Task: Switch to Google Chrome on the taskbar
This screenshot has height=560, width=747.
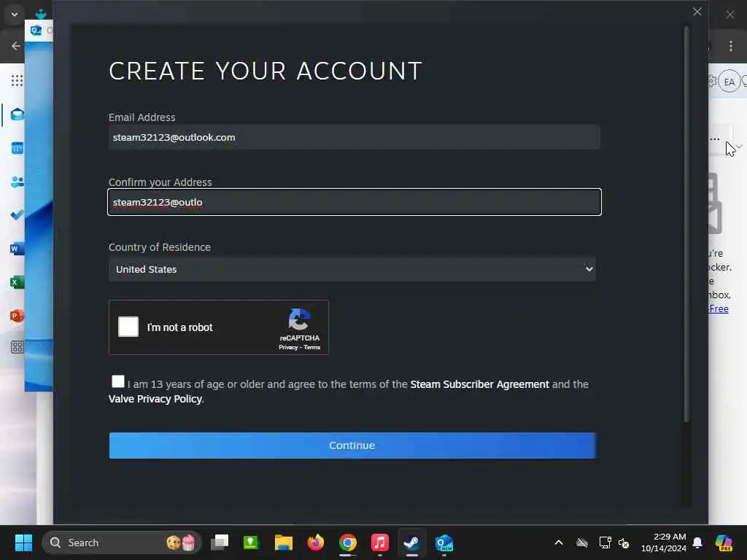Action: (348, 542)
